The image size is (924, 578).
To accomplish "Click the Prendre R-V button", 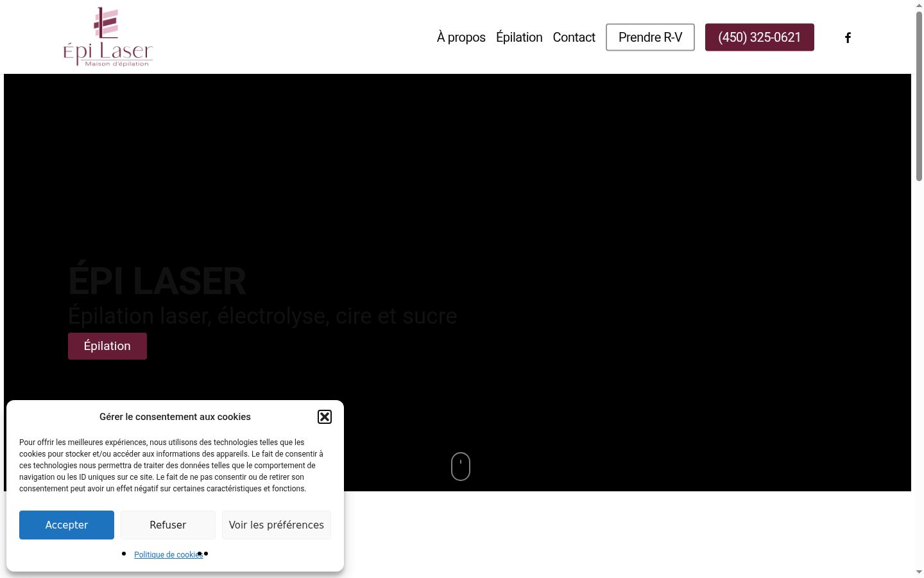I will 650,37.
